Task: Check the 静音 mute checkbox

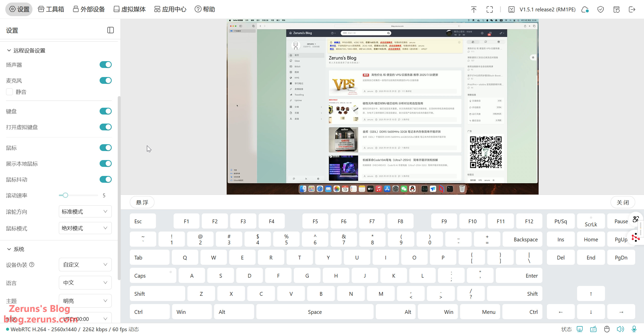Action: (10, 92)
